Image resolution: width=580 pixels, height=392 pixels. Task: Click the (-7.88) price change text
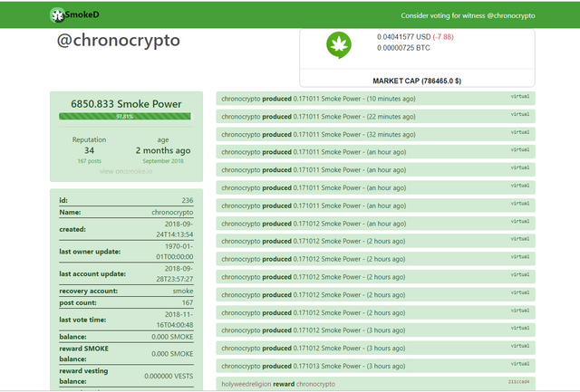[x=443, y=37]
